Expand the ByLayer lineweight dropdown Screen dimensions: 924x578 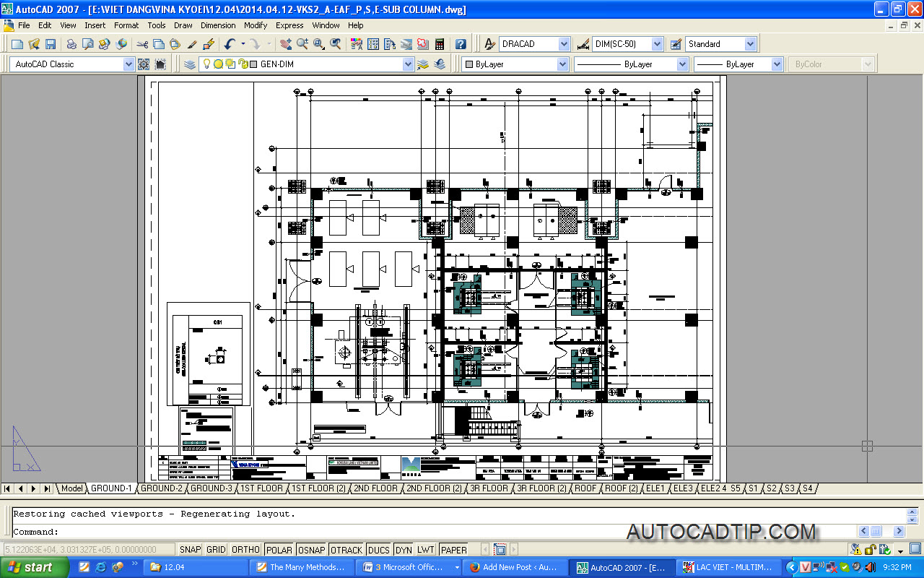coord(777,64)
